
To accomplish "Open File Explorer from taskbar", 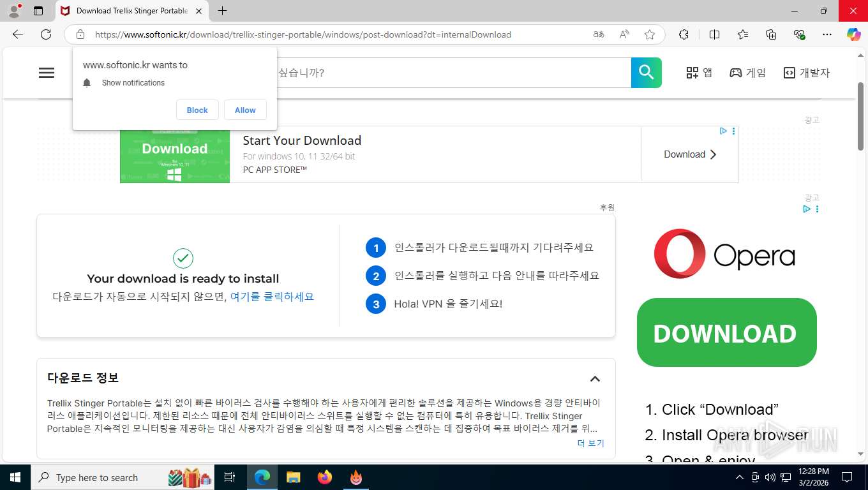I will 293,477.
